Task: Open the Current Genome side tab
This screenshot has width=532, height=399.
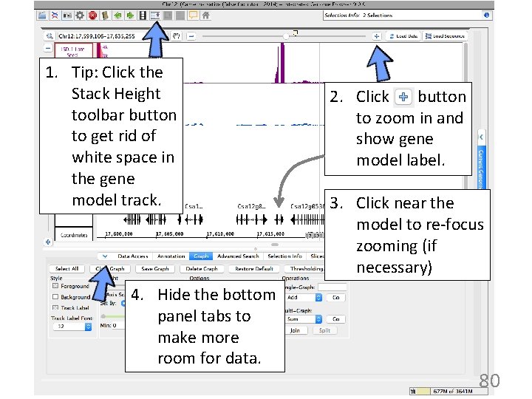Action: (481, 168)
